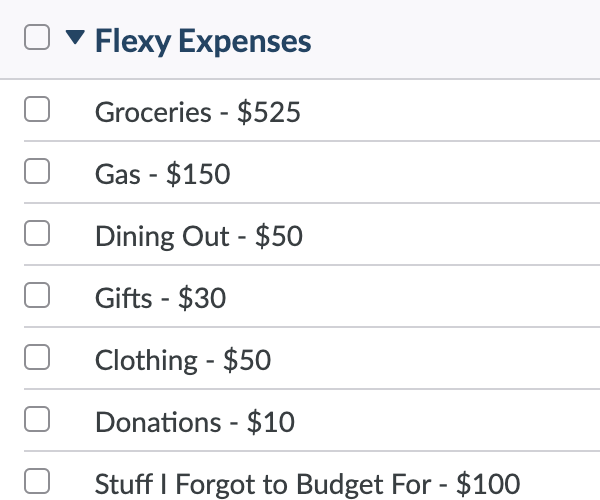
Task: Select the Gas - $150 category name
Action: pos(163,174)
